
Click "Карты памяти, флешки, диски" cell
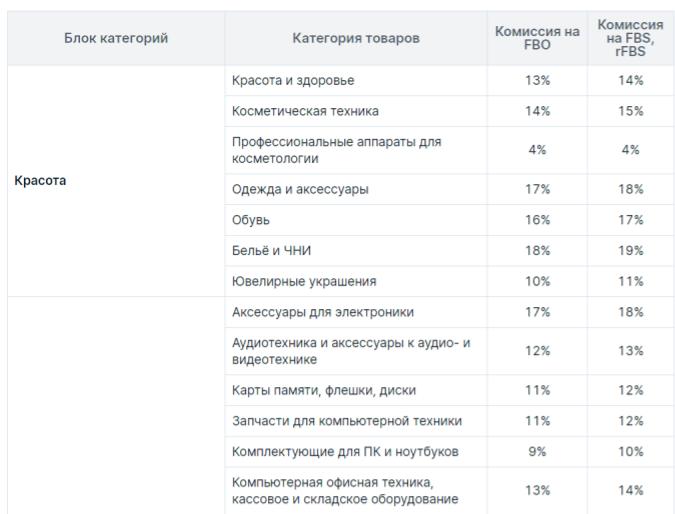coord(324,390)
